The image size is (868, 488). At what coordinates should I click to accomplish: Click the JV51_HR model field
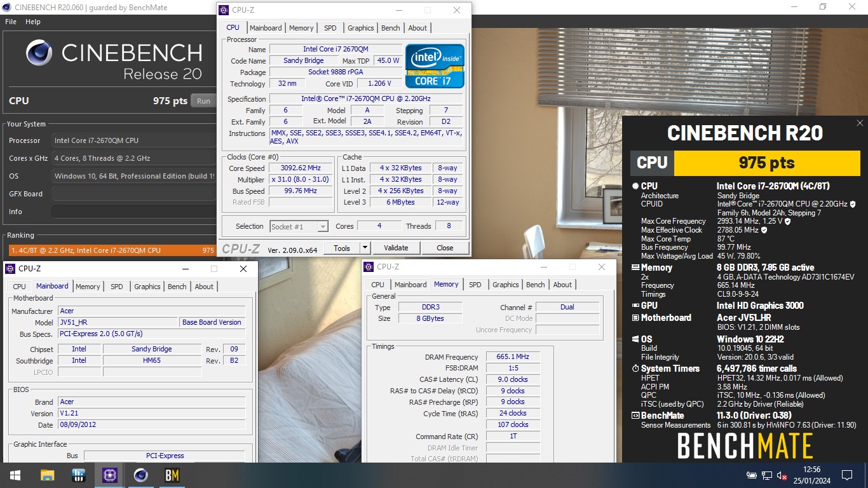(118, 322)
